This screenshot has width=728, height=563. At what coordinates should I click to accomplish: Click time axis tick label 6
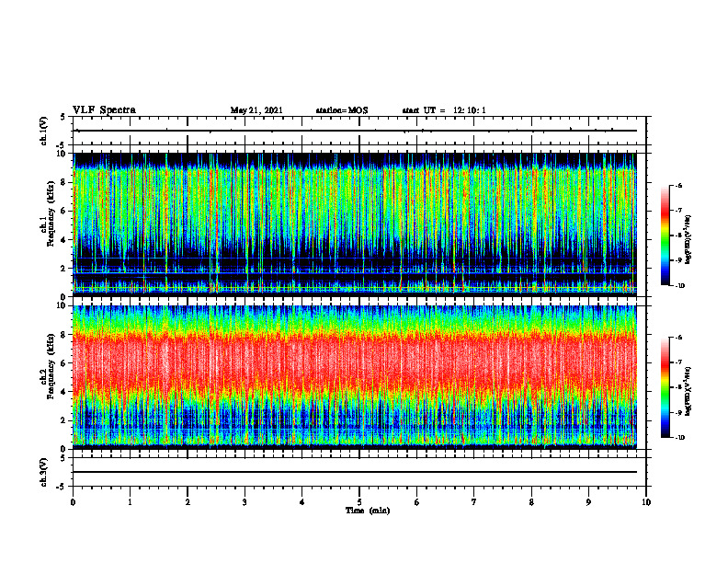click(x=417, y=502)
